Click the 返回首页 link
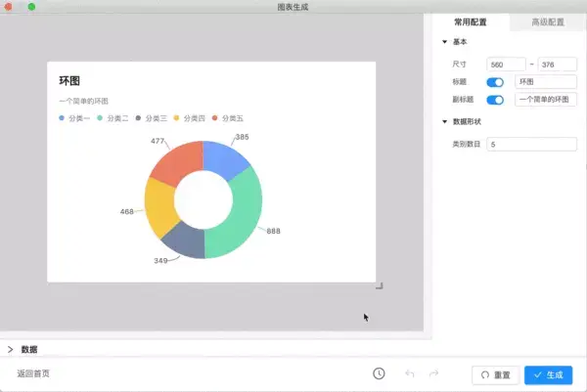The width and height of the screenshot is (587, 392). pos(33,373)
